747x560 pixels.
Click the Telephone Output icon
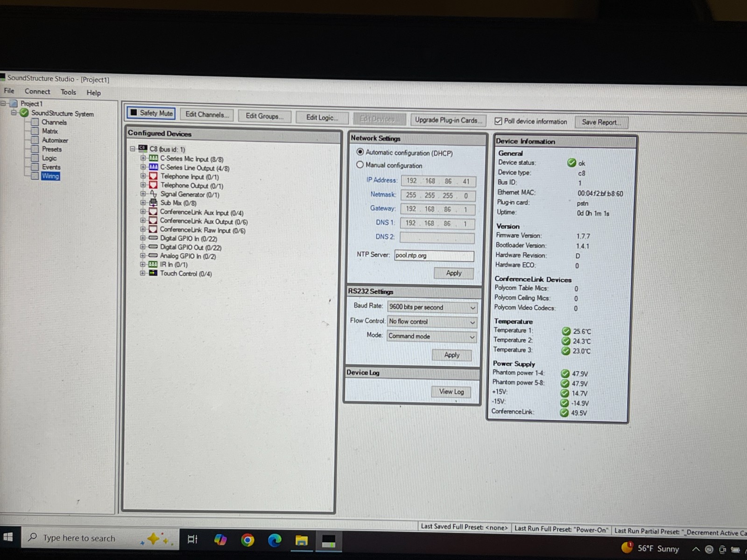pos(153,185)
